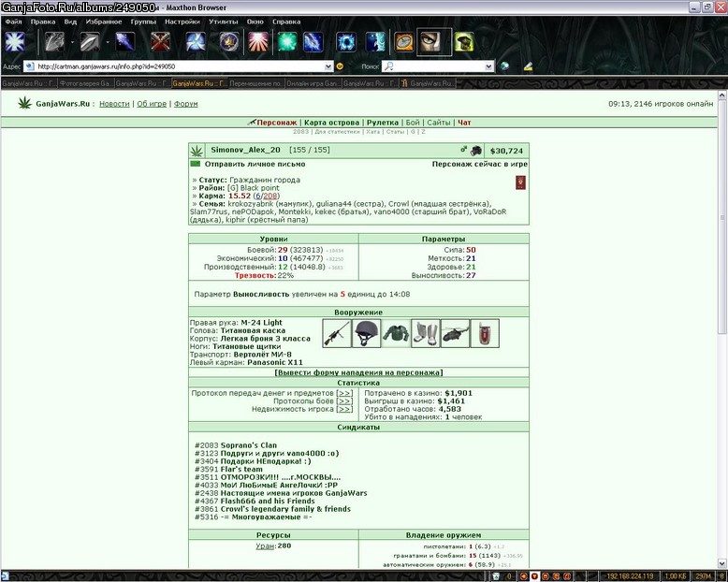Click the crescent moon toolbar icon

[374, 42]
